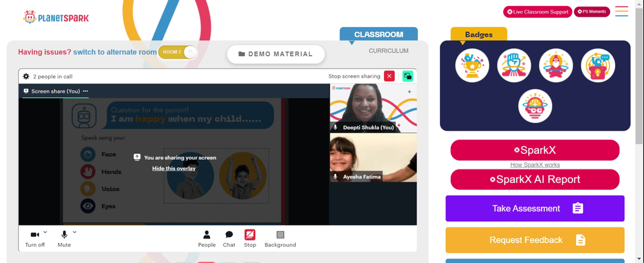Image resolution: width=644 pixels, height=263 pixels.
Task: Open Background effects
Action: click(x=280, y=239)
